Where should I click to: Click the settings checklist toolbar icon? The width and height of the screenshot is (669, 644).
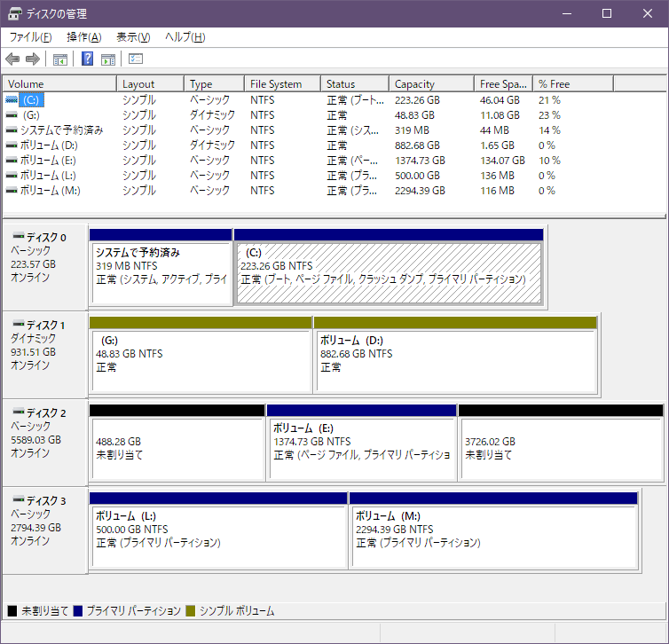(136, 59)
